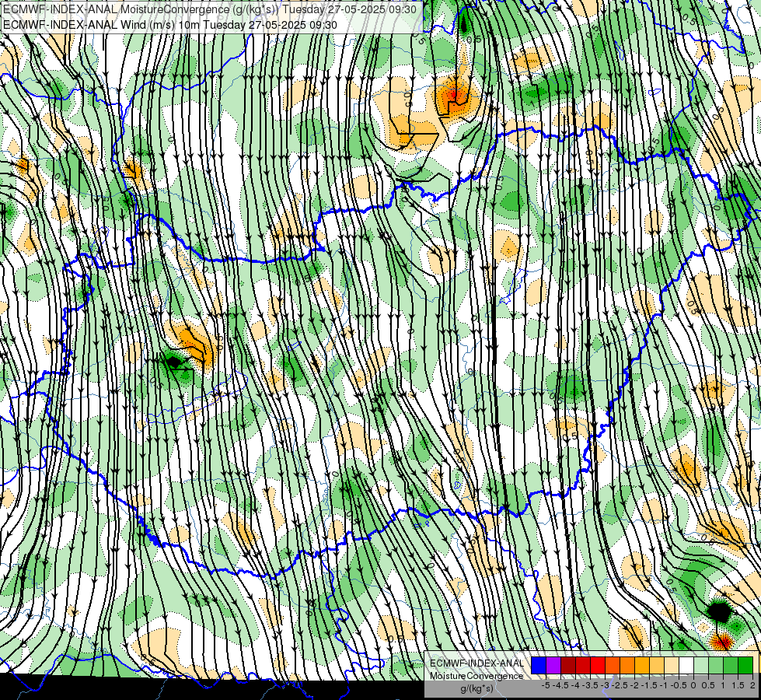Select the pale peach swatch between -1 and -0.5
Image resolution: width=761 pixels, height=700 pixels.
point(672,665)
